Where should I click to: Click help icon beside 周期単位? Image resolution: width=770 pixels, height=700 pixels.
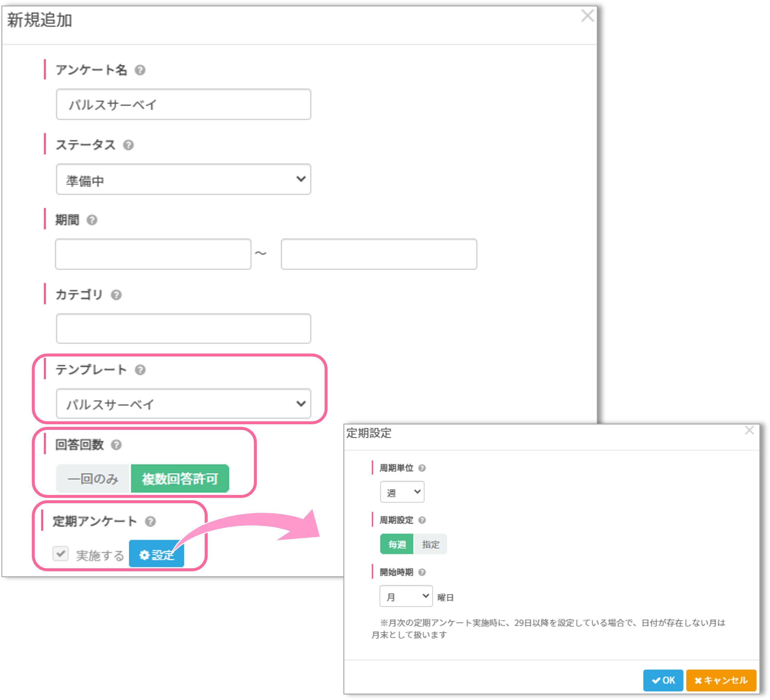pyautogui.click(x=422, y=468)
